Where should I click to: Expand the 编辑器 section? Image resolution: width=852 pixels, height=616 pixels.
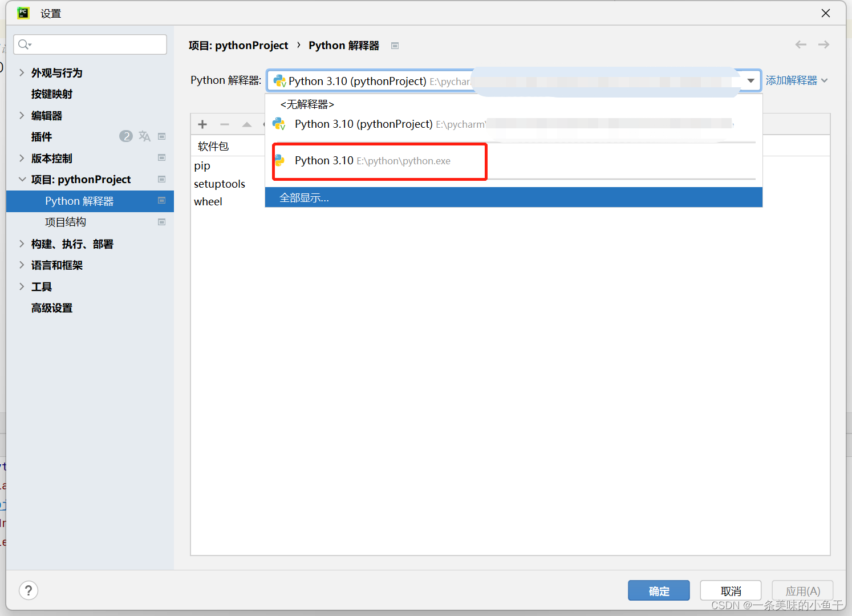pos(22,115)
